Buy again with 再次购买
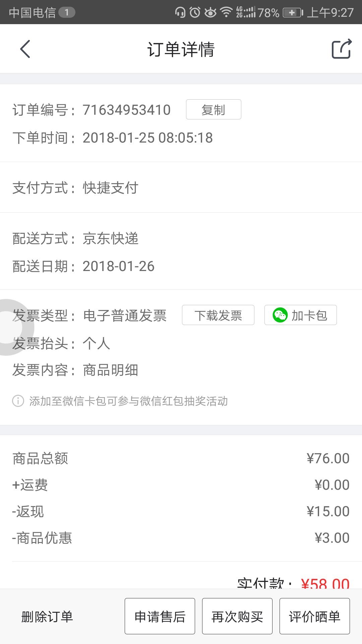The width and height of the screenshot is (362, 644). [237, 616]
